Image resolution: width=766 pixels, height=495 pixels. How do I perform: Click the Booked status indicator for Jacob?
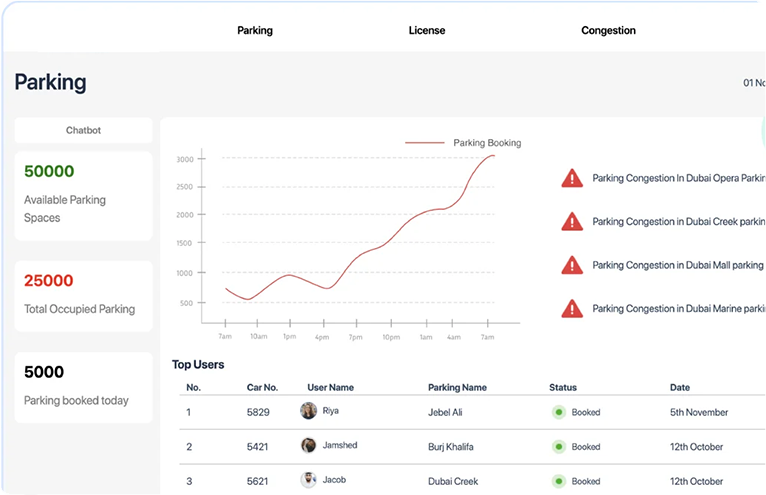pyautogui.click(x=559, y=481)
